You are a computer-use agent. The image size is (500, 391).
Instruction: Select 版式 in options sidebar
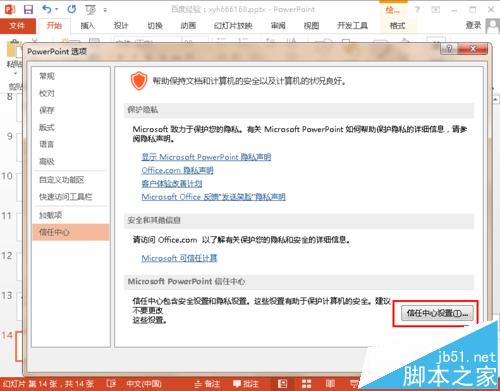[x=70, y=127]
